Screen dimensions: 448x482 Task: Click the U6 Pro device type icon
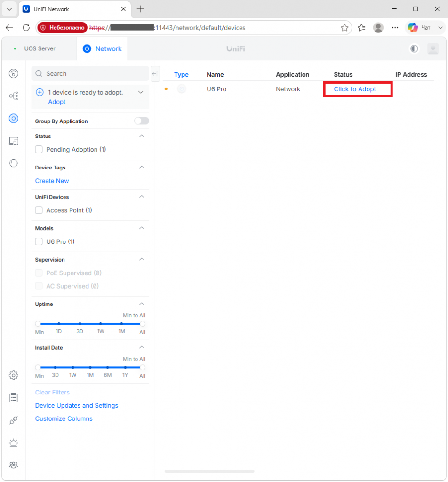(x=182, y=89)
